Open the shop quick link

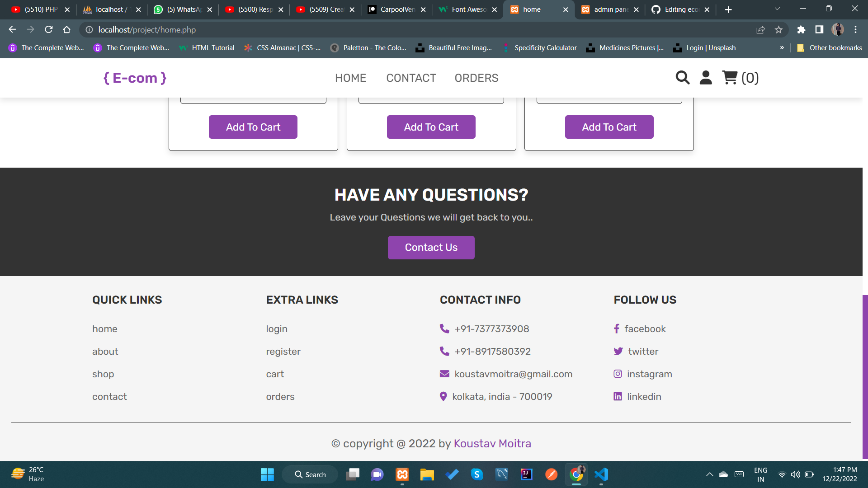click(103, 374)
